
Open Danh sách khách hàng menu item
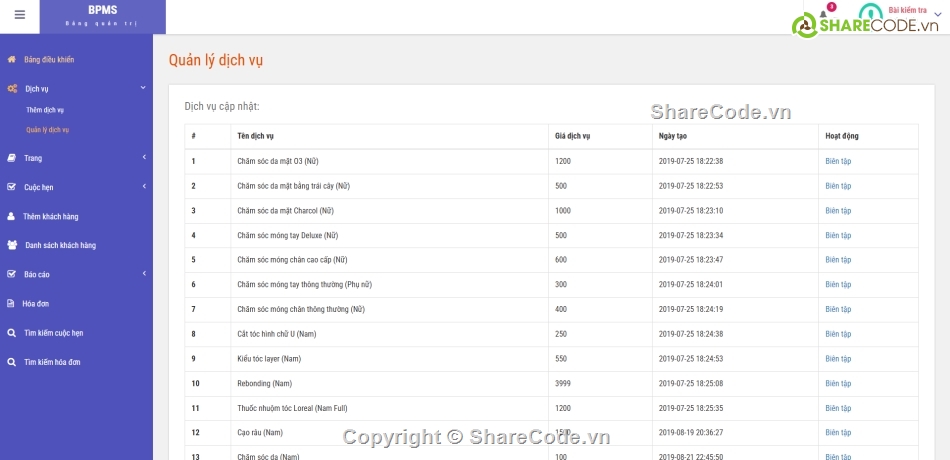click(x=61, y=245)
